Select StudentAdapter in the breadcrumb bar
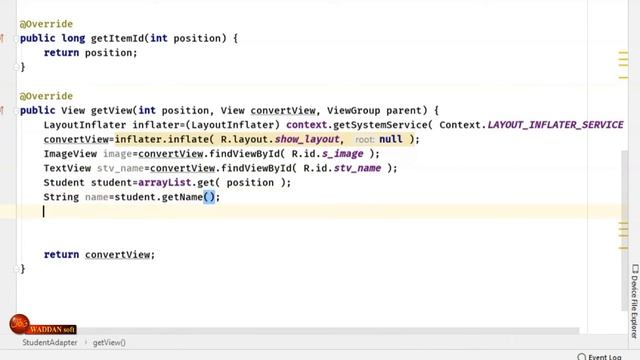The height and width of the screenshot is (360, 640). [x=49, y=342]
